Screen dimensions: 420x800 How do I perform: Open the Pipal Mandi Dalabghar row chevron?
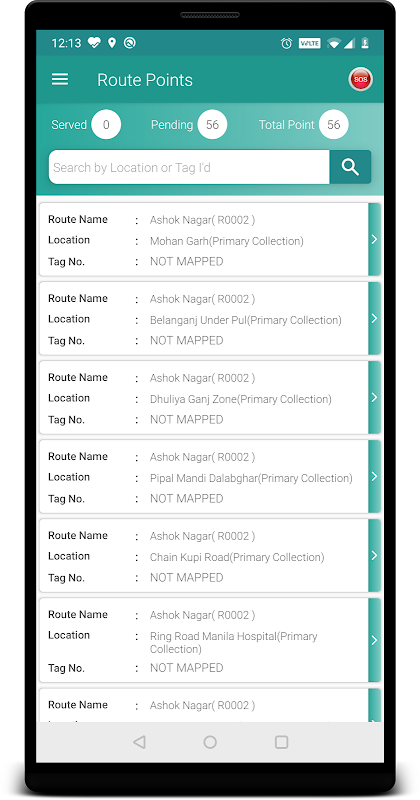pos(374,477)
